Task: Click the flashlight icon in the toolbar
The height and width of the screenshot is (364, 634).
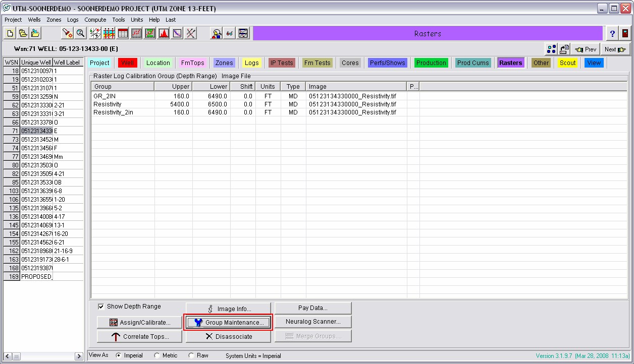Action: (x=67, y=33)
